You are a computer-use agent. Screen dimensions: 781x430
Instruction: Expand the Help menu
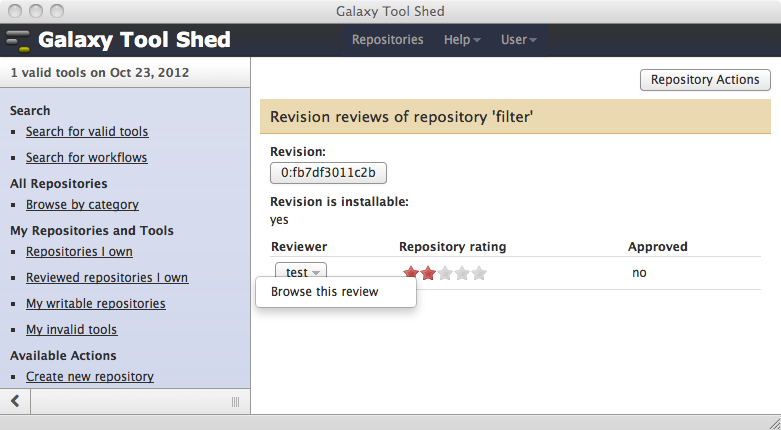point(462,40)
